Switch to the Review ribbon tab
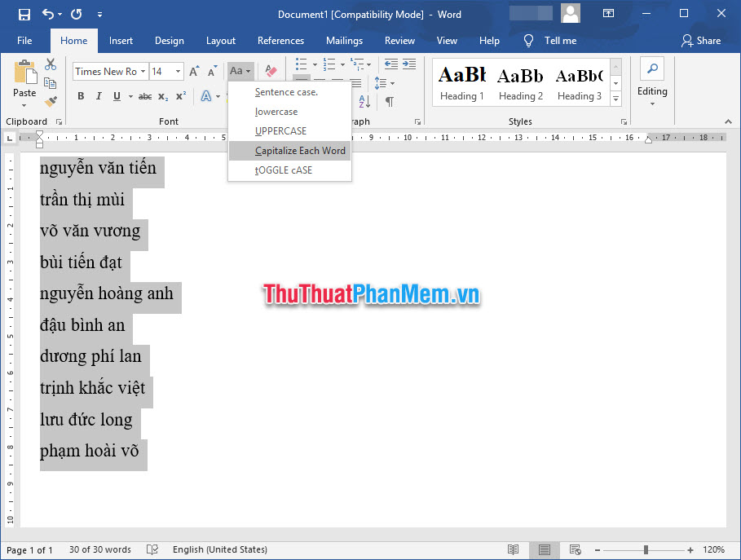The image size is (741, 560). [399, 40]
